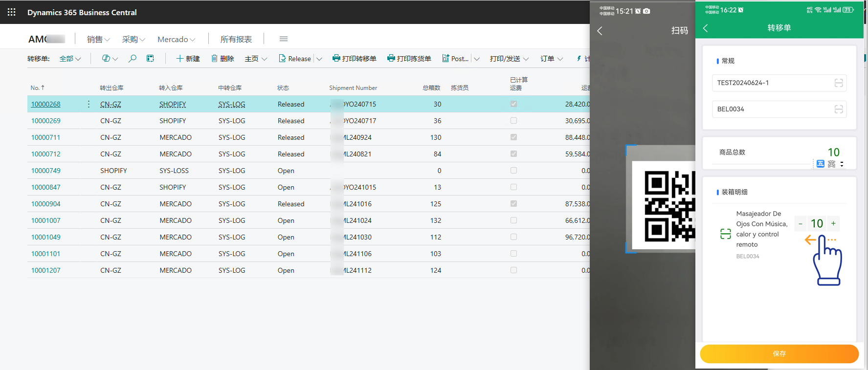Click the printer icon for 打印拣货单
This screenshot has width=868, height=370.
pos(391,59)
